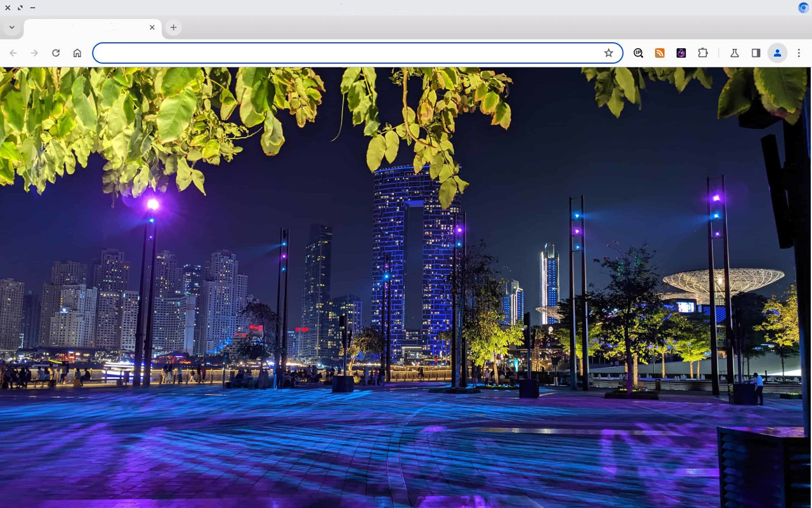Bookmark this page with the star icon
This screenshot has width=812, height=508.
609,53
